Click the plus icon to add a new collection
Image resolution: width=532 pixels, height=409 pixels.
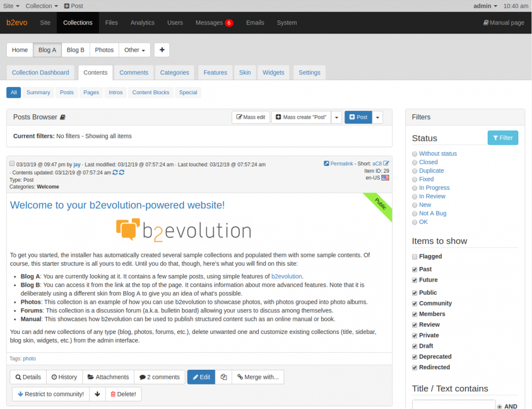[162, 50]
